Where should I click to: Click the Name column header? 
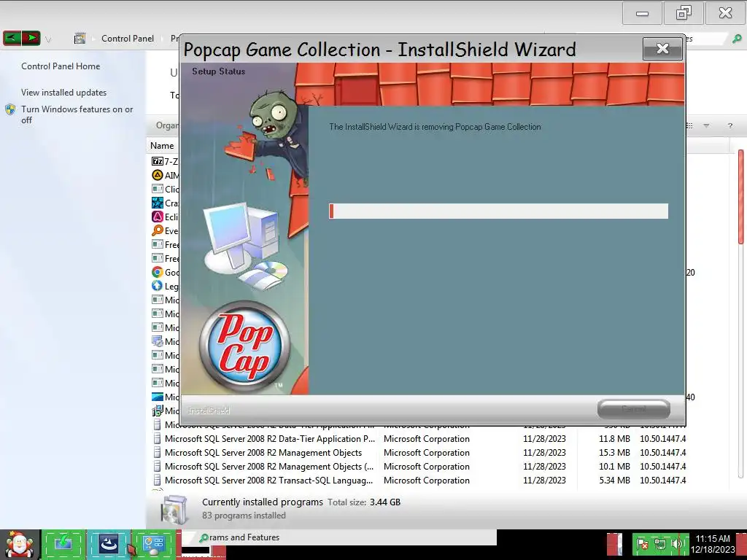[x=162, y=146]
